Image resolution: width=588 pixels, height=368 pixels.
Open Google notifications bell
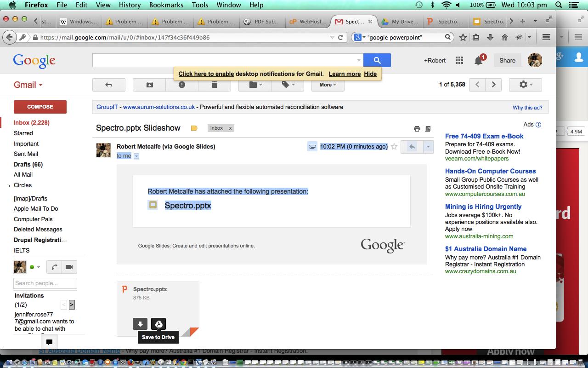[x=478, y=60]
